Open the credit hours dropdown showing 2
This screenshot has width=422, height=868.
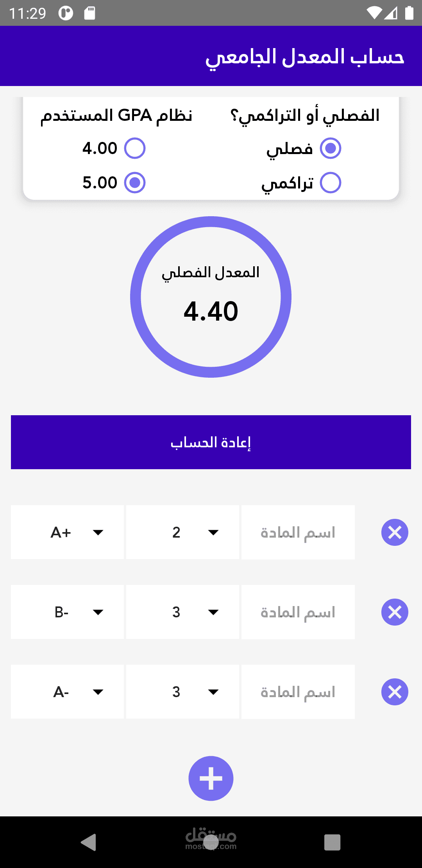click(x=182, y=532)
